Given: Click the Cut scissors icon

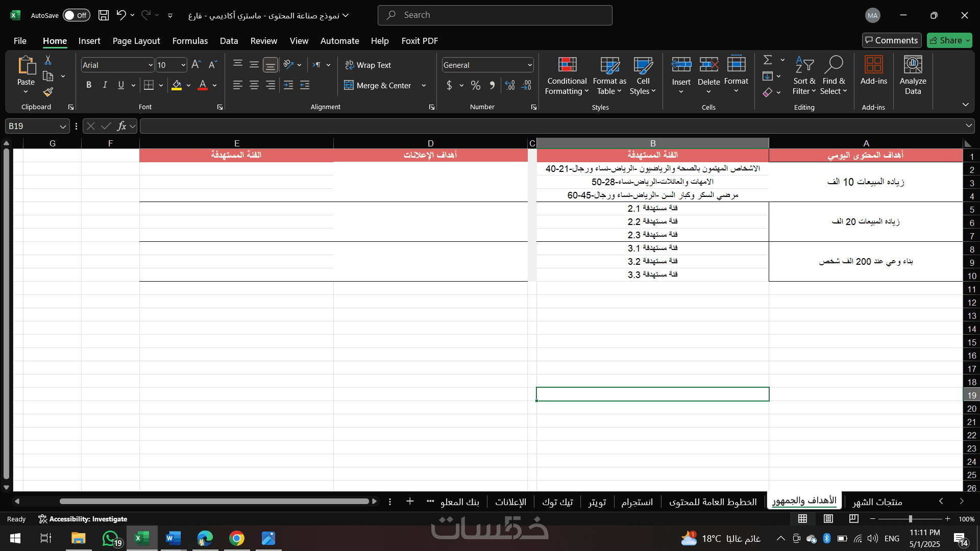Looking at the screenshot, I should [48, 60].
